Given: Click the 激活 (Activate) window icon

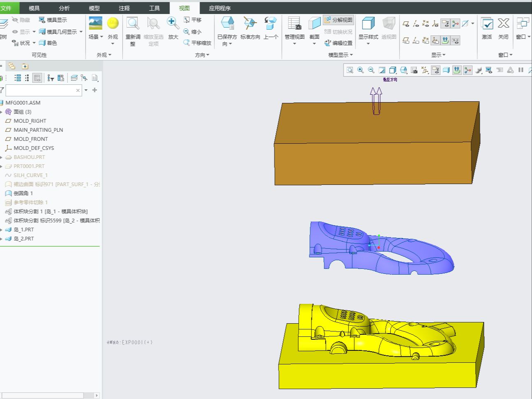Looking at the screenshot, I should click(x=487, y=24).
